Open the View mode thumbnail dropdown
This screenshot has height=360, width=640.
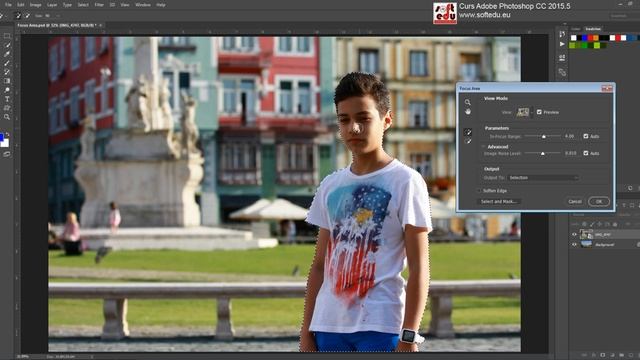click(524, 112)
